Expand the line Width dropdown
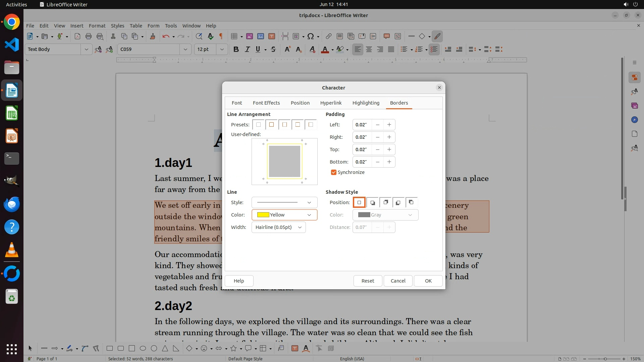This screenshot has width=644, height=362. 278,227
